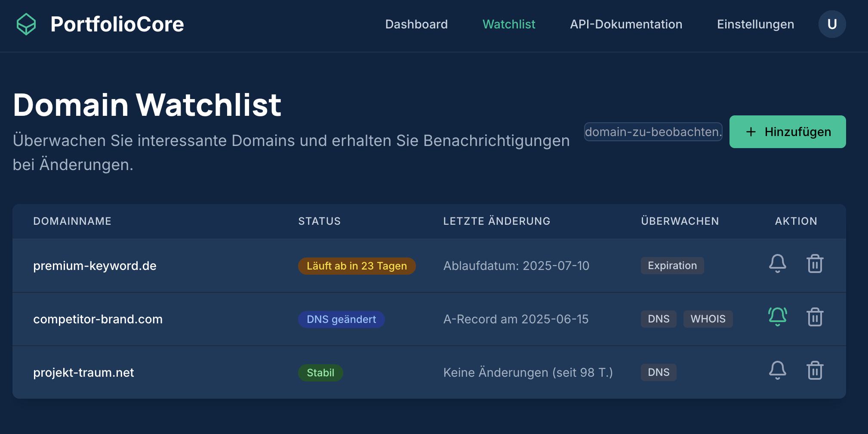Viewport: 868px width, 434px height.
Task: Click the Hinzufügen button
Action: tap(787, 132)
